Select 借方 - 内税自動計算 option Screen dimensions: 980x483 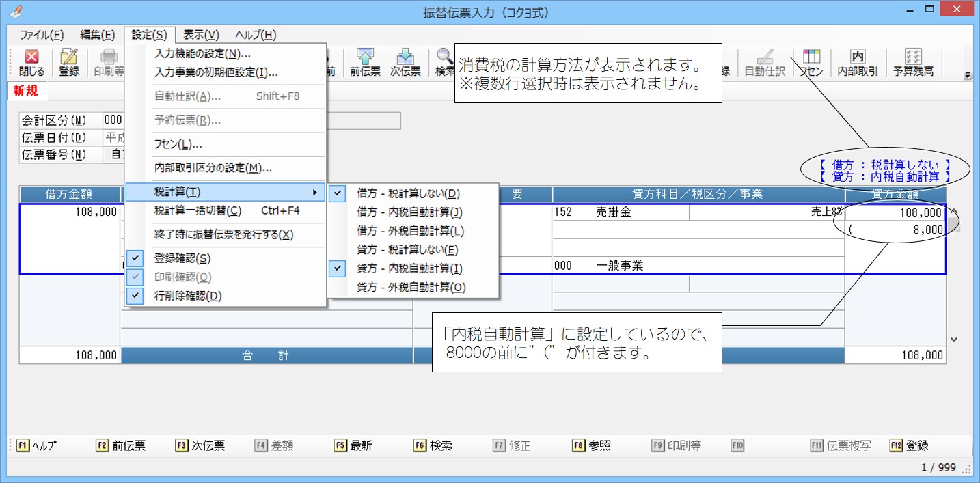click(x=409, y=212)
